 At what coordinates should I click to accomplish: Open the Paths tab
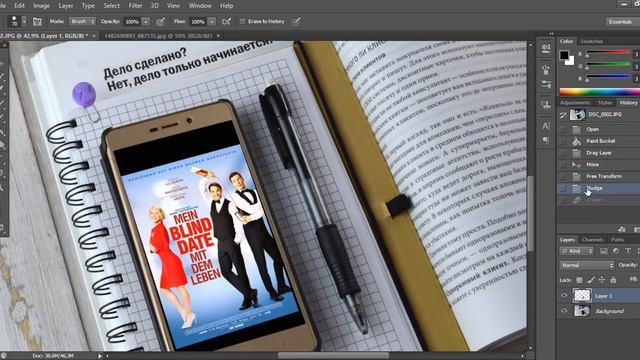(x=617, y=240)
